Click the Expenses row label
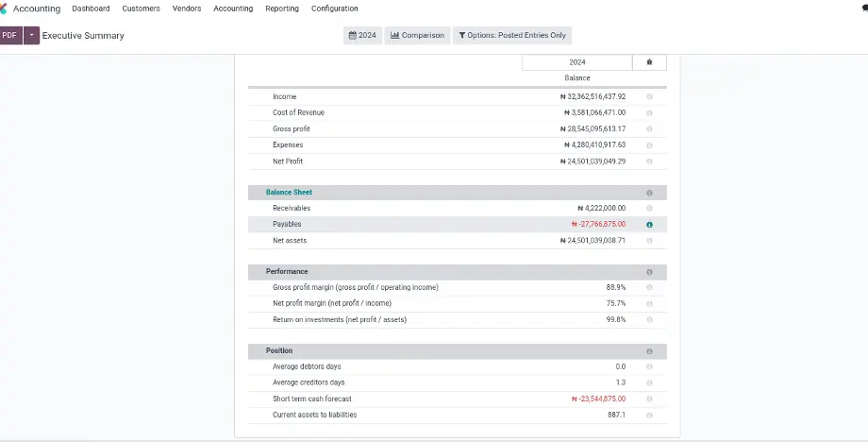The image size is (868, 442). coord(288,145)
